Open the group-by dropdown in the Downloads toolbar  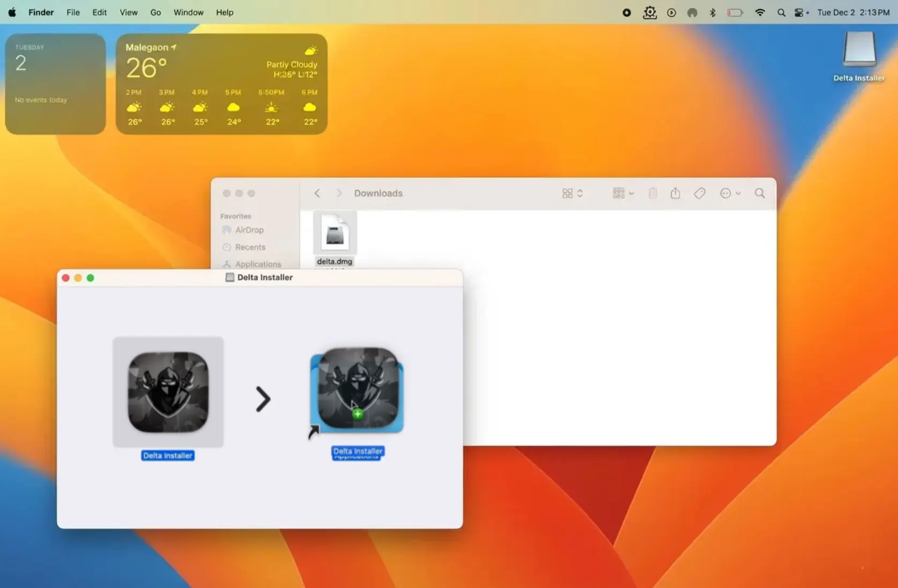[x=623, y=193]
